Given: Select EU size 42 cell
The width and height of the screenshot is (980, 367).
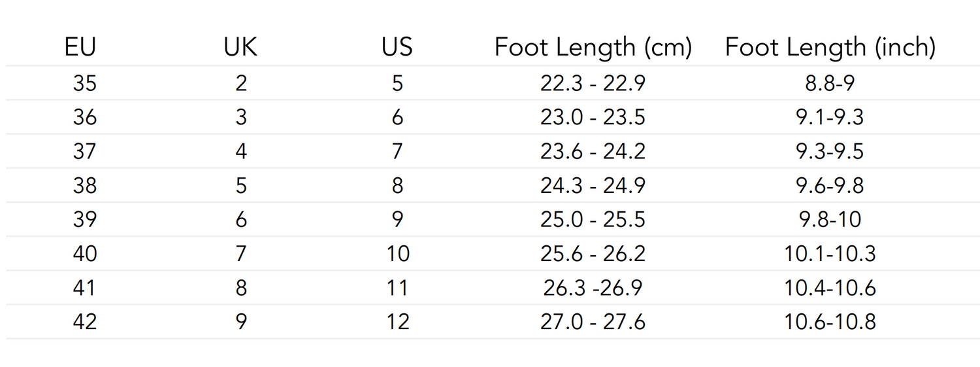Looking at the screenshot, I should [85, 322].
